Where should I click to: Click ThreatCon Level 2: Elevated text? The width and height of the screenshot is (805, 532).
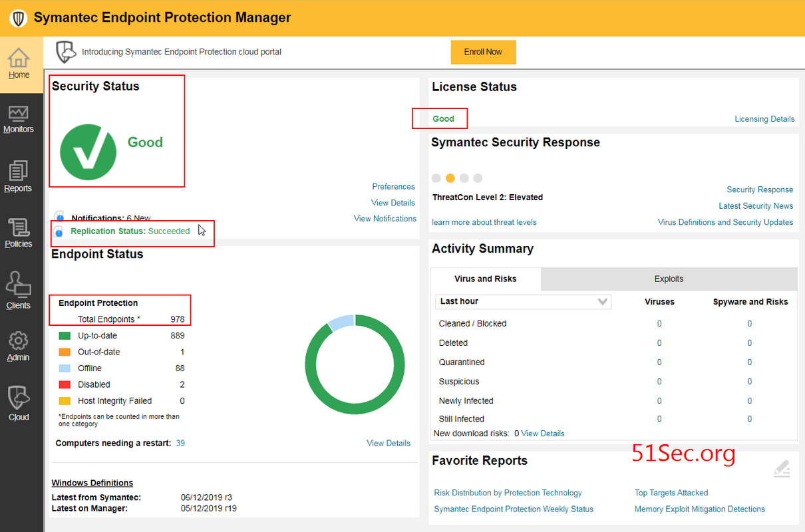[488, 198]
